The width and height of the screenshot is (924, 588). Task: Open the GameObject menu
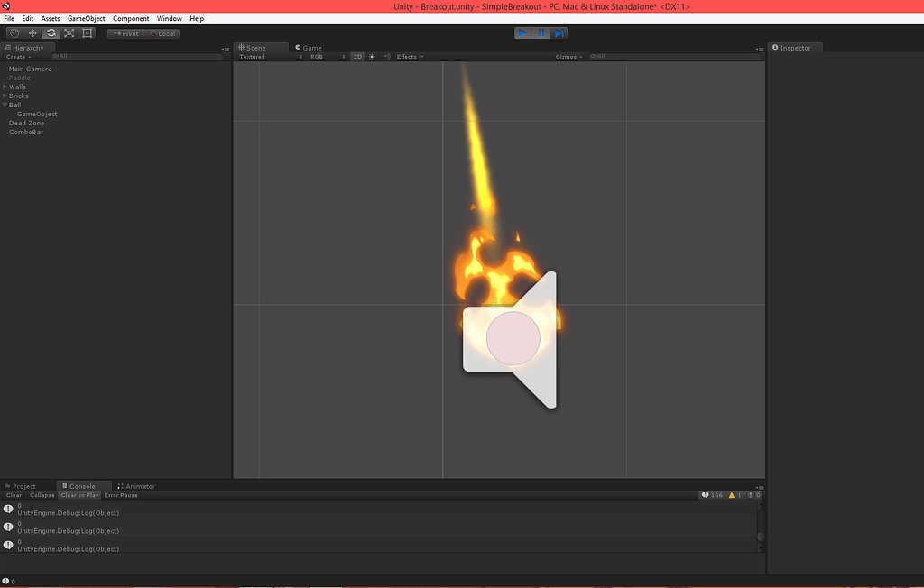(x=86, y=17)
